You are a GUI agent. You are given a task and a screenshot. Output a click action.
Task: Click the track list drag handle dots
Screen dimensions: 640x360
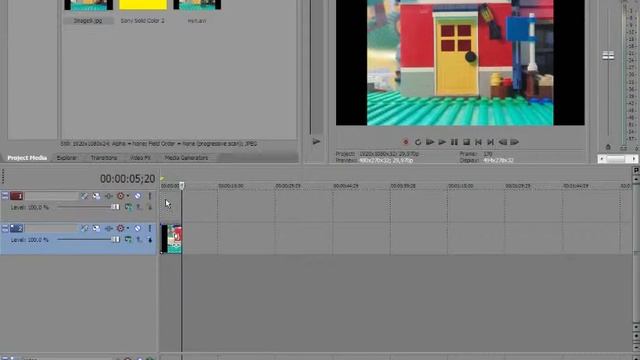[3, 177]
